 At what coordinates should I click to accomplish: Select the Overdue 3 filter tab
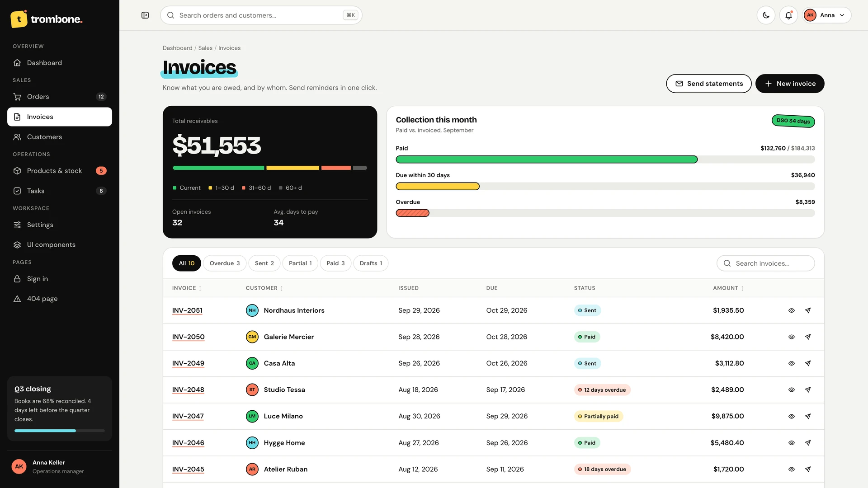pyautogui.click(x=225, y=263)
